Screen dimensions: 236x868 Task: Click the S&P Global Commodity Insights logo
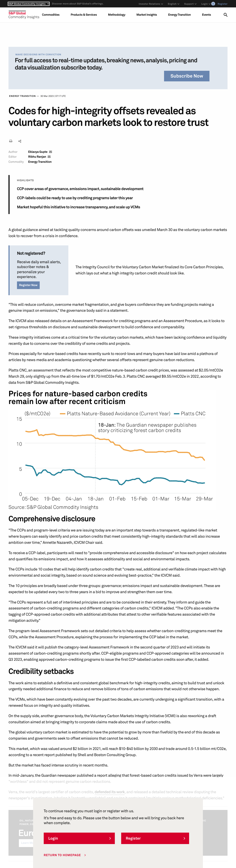(x=24, y=15)
